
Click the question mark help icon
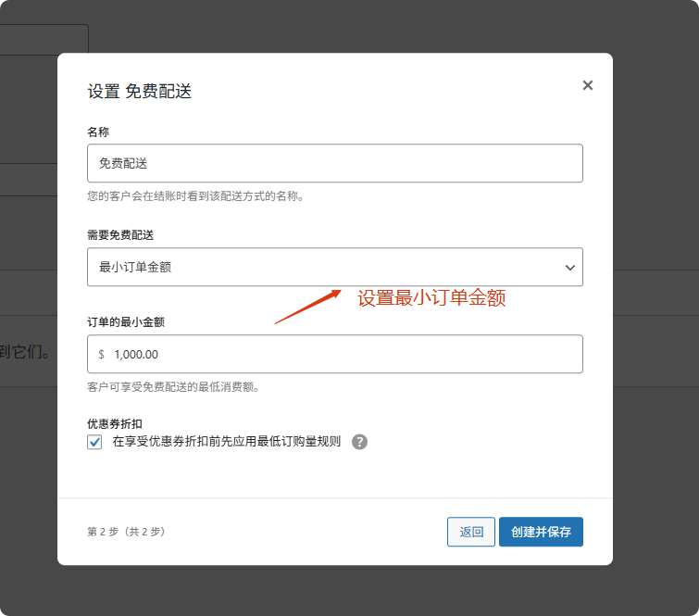coord(359,442)
